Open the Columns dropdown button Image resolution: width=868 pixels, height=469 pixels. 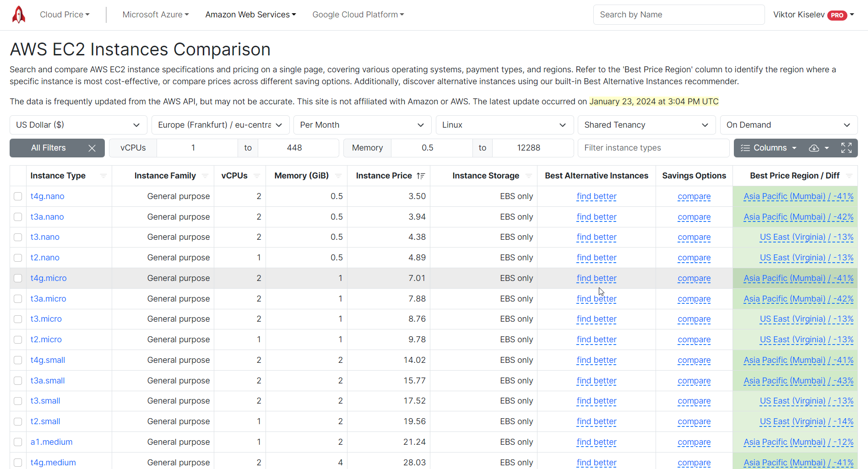[769, 148]
